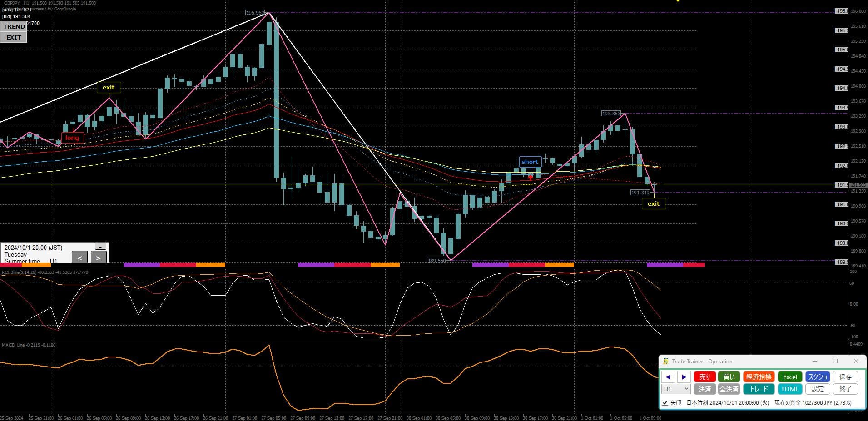The width and height of the screenshot is (868, 421).
Task: Click the gray EXIT button on chart
Action: [x=14, y=38]
